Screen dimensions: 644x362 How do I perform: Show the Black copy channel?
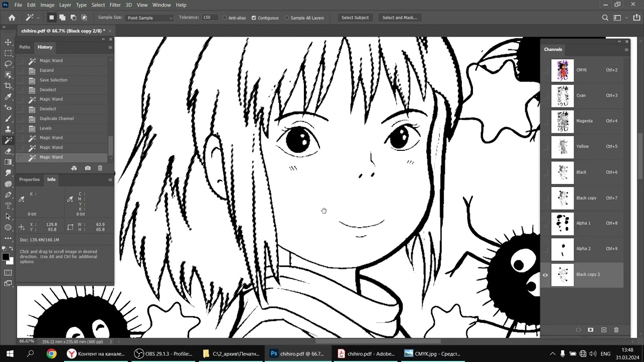click(545, 198)
